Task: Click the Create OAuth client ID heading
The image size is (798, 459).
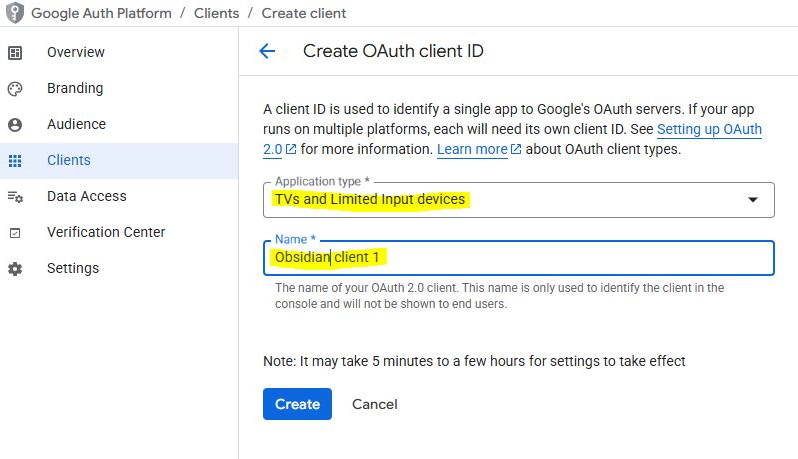Action: (x=393, y=51)
